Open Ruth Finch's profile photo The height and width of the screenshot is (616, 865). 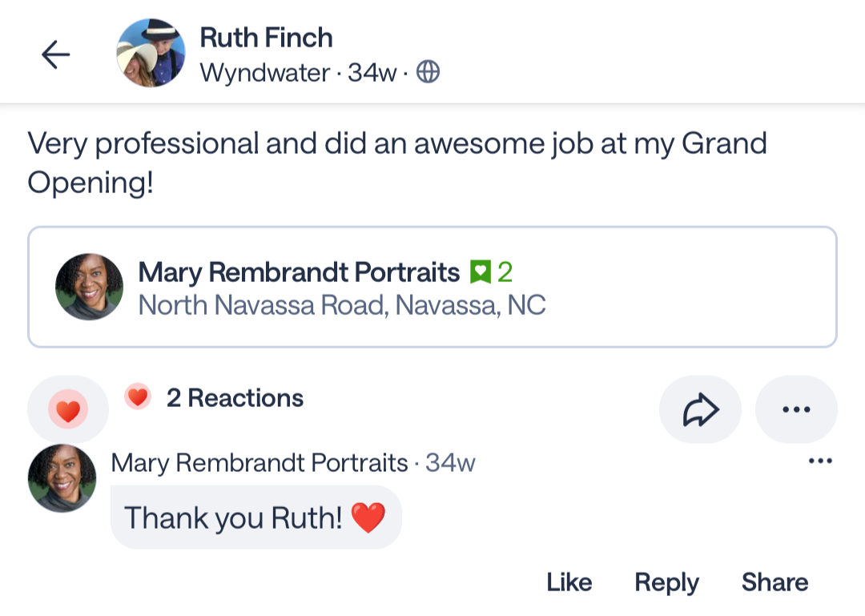pos(151,54)
